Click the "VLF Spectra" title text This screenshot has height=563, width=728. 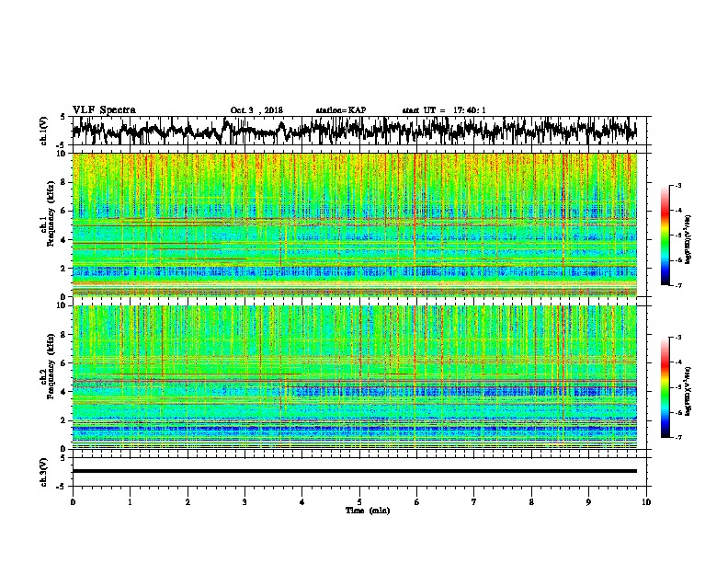tap(104, 110)
